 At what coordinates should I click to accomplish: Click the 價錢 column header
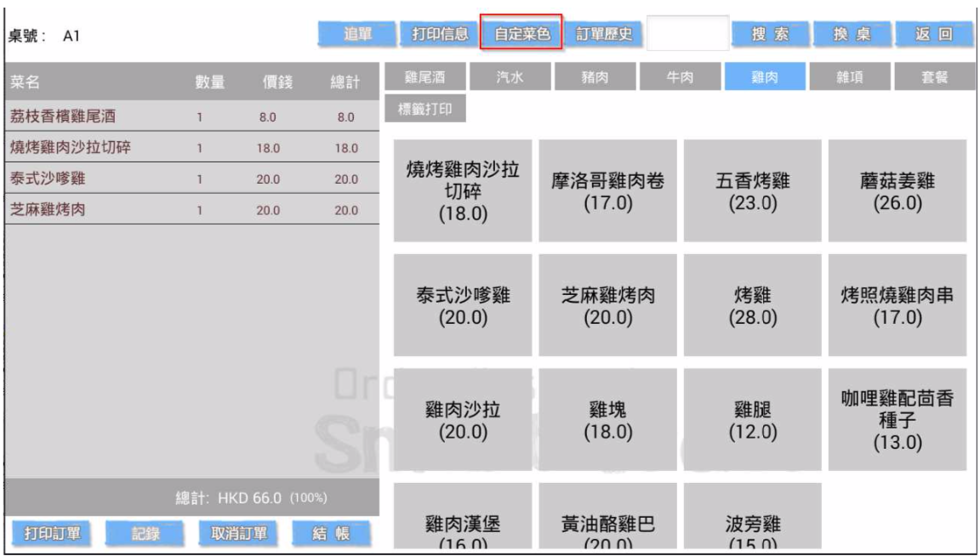click(x=276, y=82)
